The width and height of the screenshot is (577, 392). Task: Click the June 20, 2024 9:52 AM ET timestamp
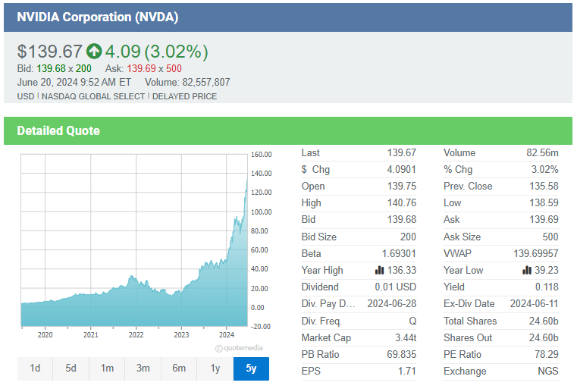tap(74, 82)
